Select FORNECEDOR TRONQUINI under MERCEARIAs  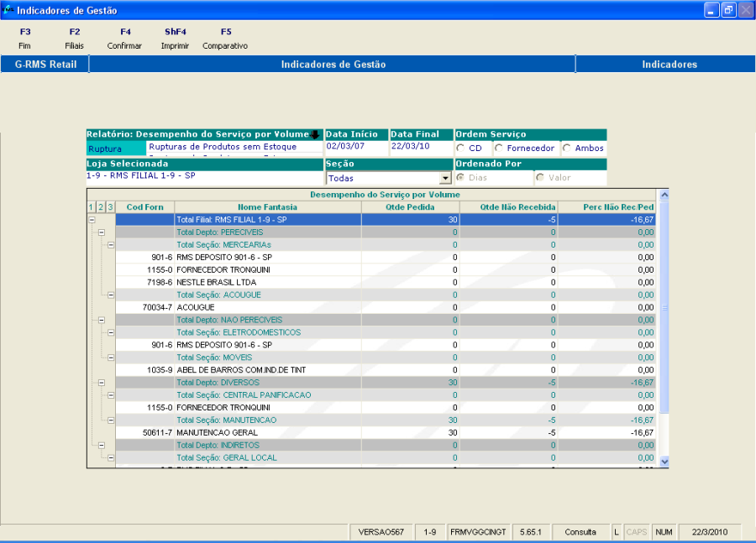pyautogui.click(x=386, y=269)
